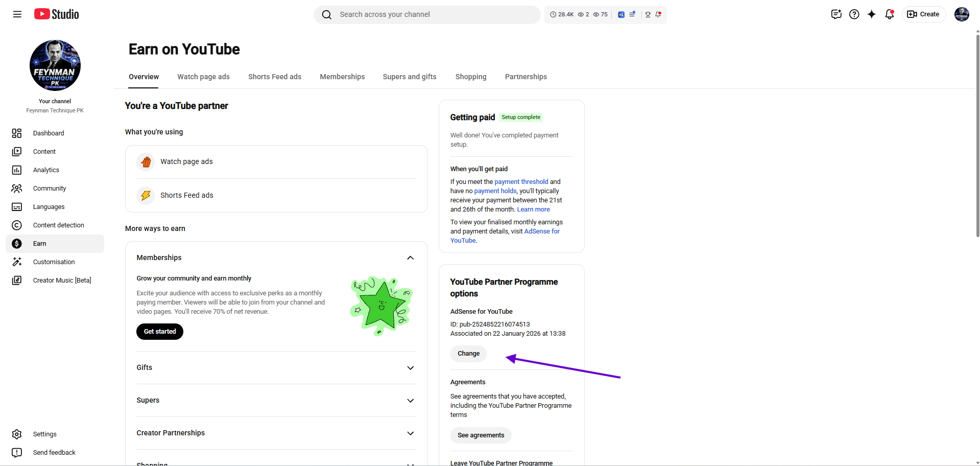Click the eye stat showing 75
980x466 pixels.
(x=600, y=15)
